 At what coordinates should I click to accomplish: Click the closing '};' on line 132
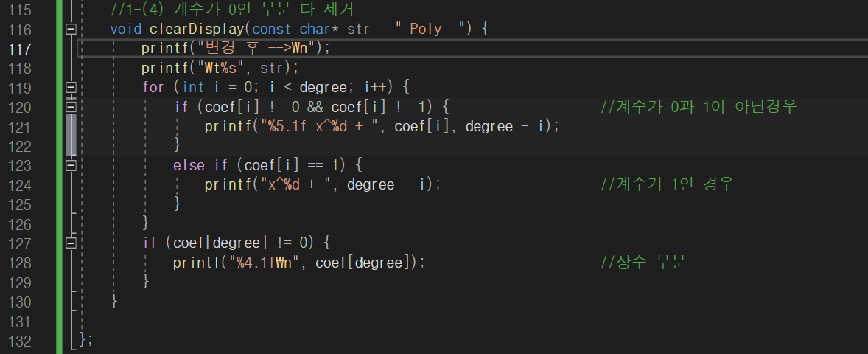[86, 340]
